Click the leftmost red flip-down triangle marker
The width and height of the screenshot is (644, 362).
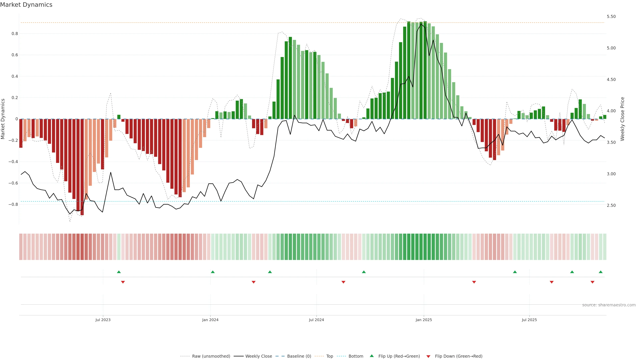pos(123,282)
